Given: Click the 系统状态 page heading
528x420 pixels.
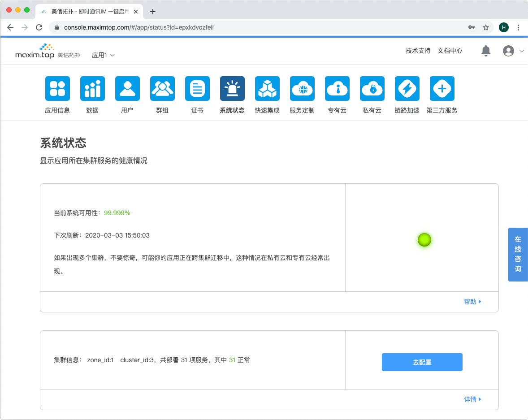Looking at the screenshot, I should point(63,143).
